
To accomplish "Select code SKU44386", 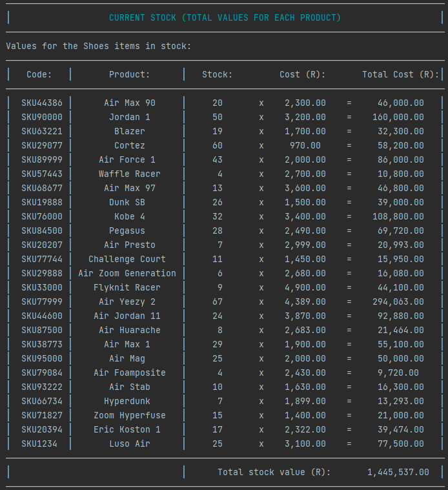I will (42, 103).
